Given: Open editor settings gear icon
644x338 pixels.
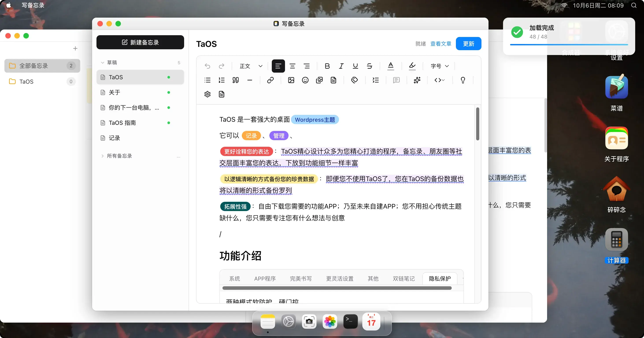Looking at the screenshot, I should 207,94.
